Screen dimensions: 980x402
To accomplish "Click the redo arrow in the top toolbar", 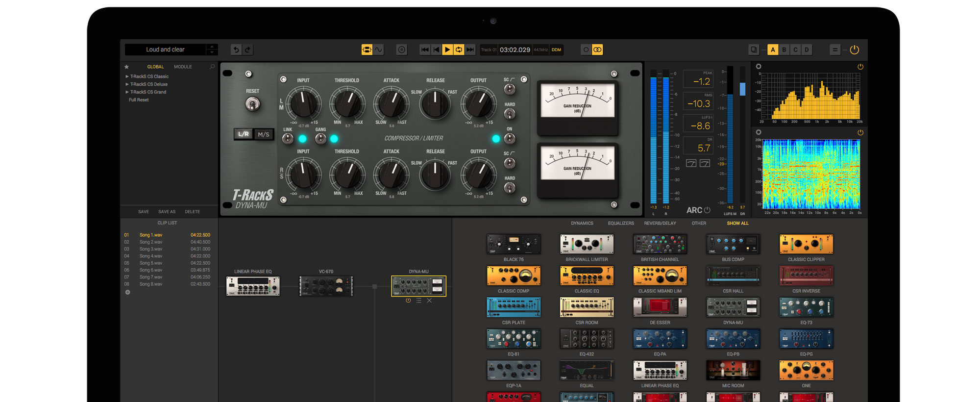I will point(248,50).
